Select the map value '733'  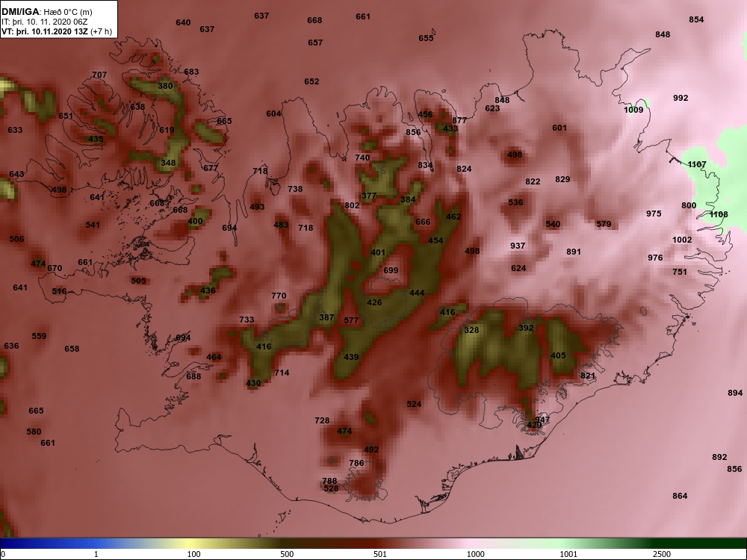pyautogui.click(x=247, y=320)
